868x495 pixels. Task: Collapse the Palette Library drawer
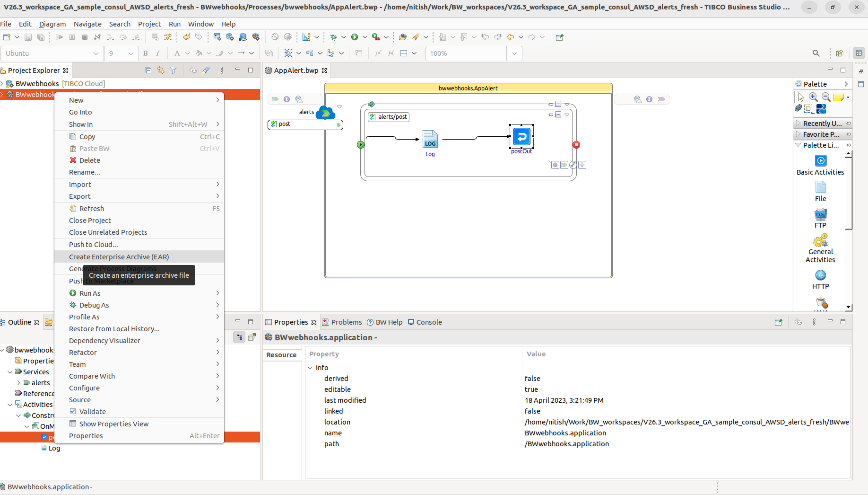tap(823, 145)
